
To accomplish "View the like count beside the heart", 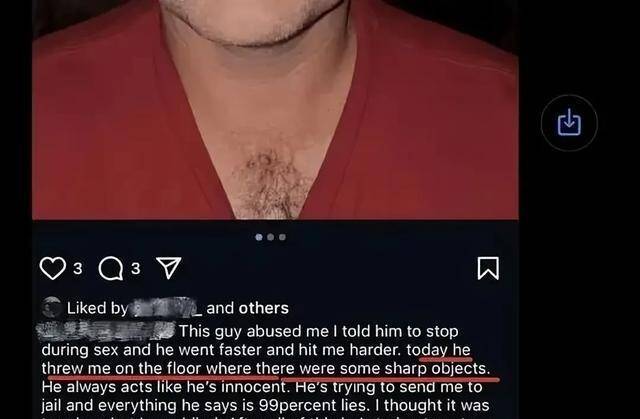I will coord(78,268).
